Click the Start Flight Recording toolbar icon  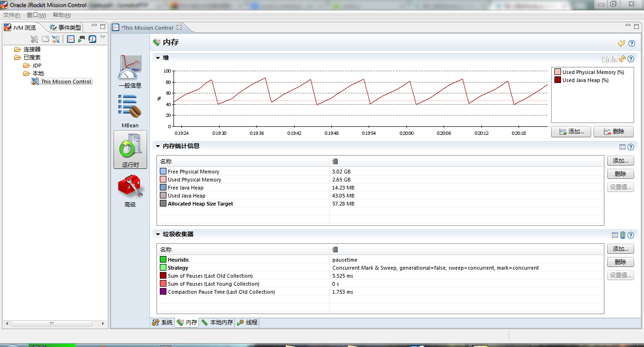click(x=82, y=39)
